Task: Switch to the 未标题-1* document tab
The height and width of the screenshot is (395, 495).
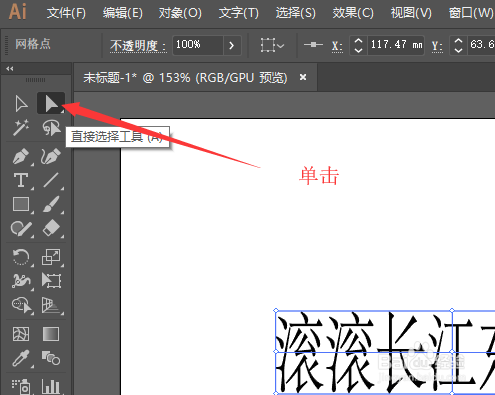Action: [185, 78]
